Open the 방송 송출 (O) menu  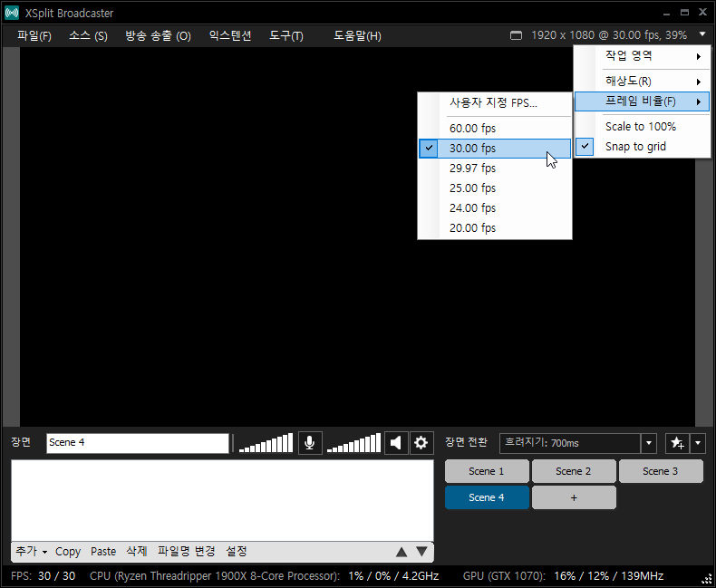point(158,35)
